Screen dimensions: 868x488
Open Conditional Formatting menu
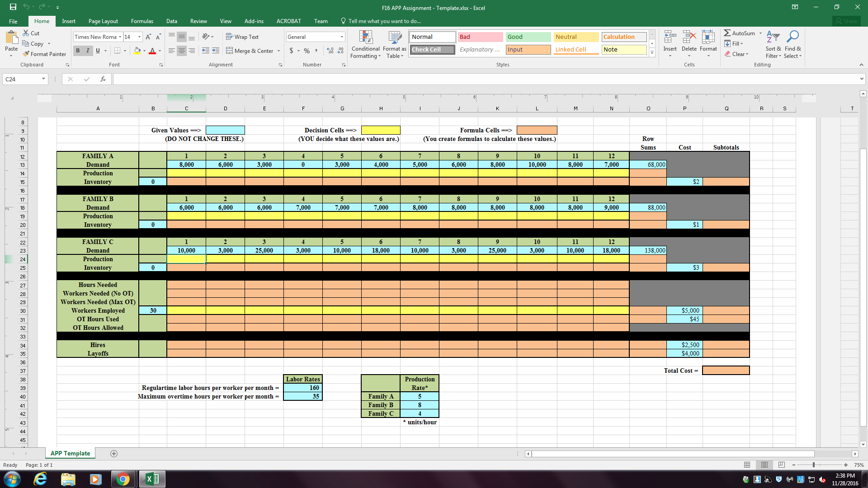[365, 45]
